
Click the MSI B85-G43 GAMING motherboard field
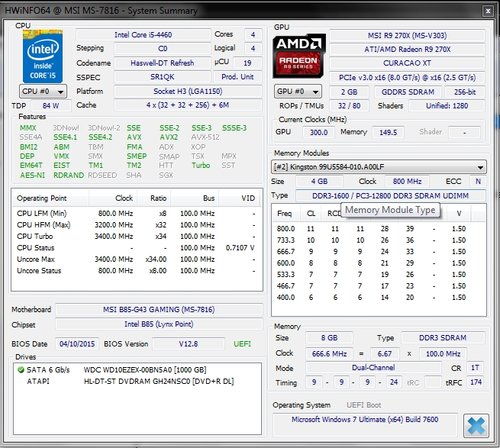159,310
